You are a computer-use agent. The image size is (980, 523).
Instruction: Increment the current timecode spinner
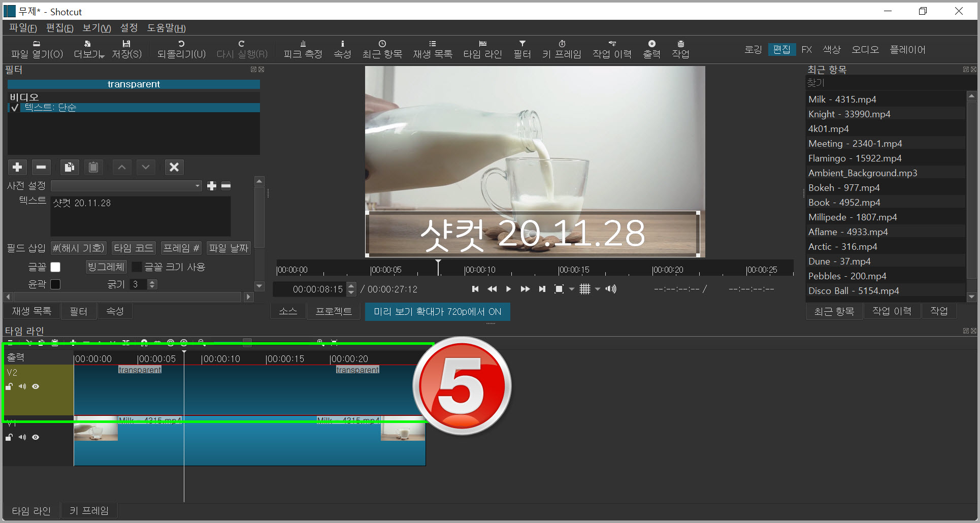coord(351,286)
